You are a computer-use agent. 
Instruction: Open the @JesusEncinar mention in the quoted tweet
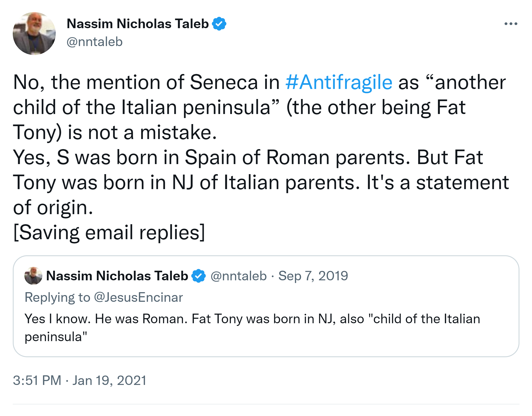click(x=138, y=297)
